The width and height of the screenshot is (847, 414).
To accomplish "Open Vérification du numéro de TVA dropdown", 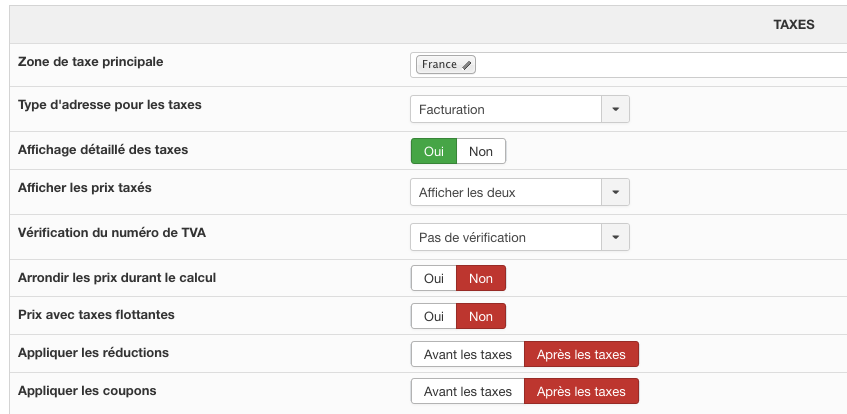I will (615, 238).
